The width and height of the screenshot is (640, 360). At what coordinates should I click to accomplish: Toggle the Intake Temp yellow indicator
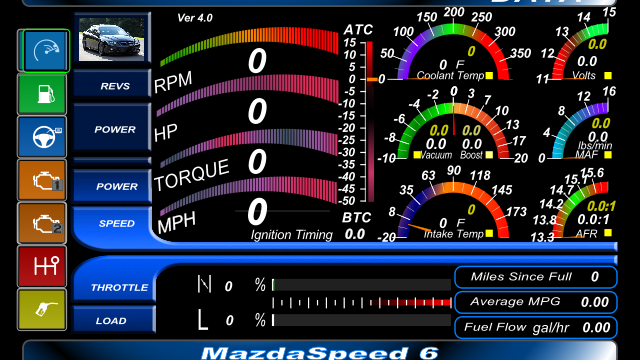tap(489, 233)
